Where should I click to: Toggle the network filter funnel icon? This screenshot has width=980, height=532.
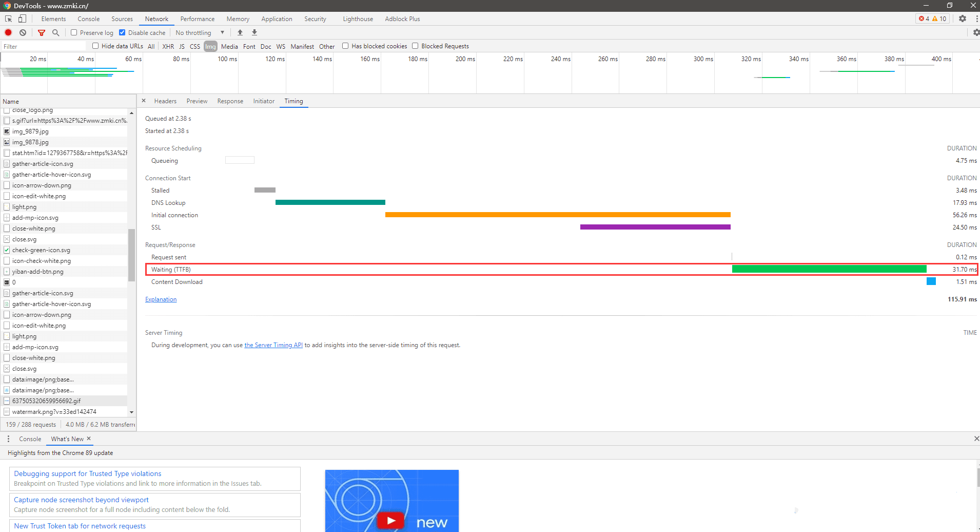click(42, 32)
